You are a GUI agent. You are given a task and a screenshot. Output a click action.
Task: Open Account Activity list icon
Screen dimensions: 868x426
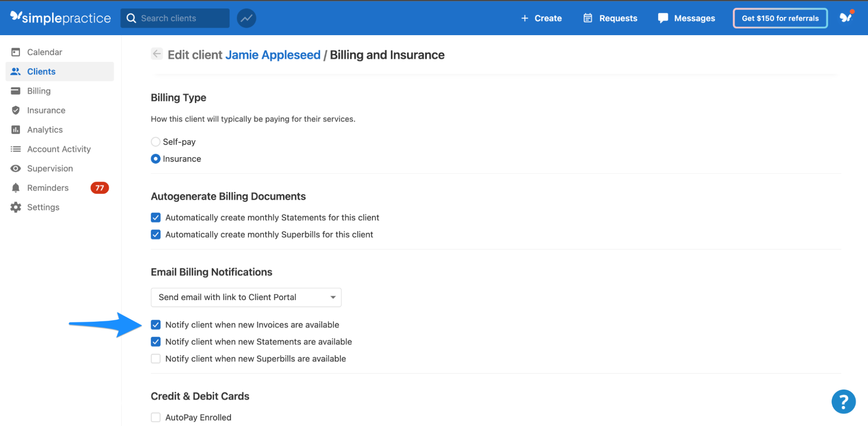16,149
